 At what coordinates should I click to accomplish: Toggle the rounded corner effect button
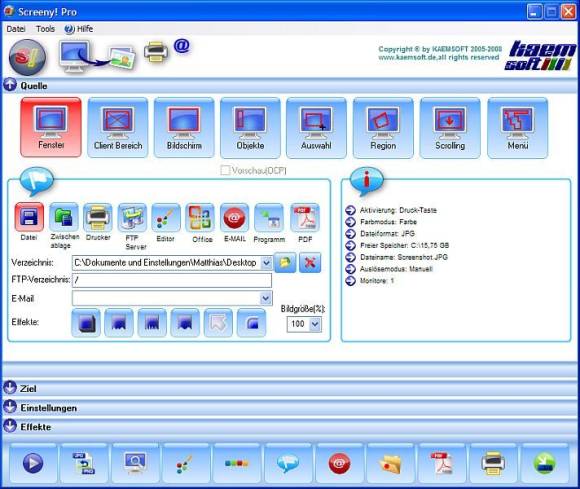pyautogui.click(x=252, y=323)
